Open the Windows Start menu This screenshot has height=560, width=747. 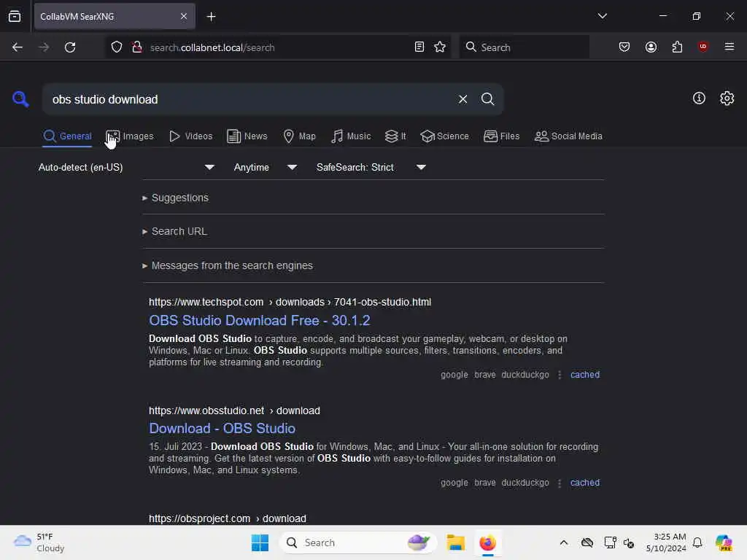point(260,542)
